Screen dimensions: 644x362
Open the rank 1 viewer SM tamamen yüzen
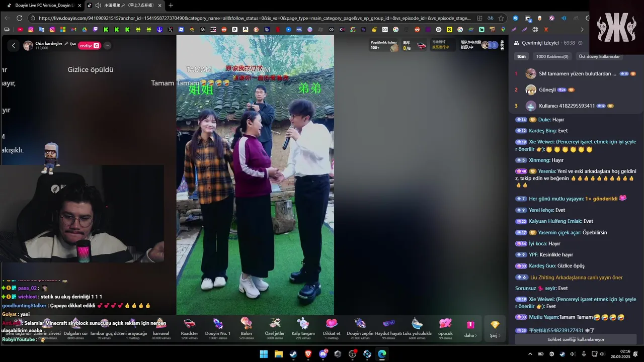576,73
